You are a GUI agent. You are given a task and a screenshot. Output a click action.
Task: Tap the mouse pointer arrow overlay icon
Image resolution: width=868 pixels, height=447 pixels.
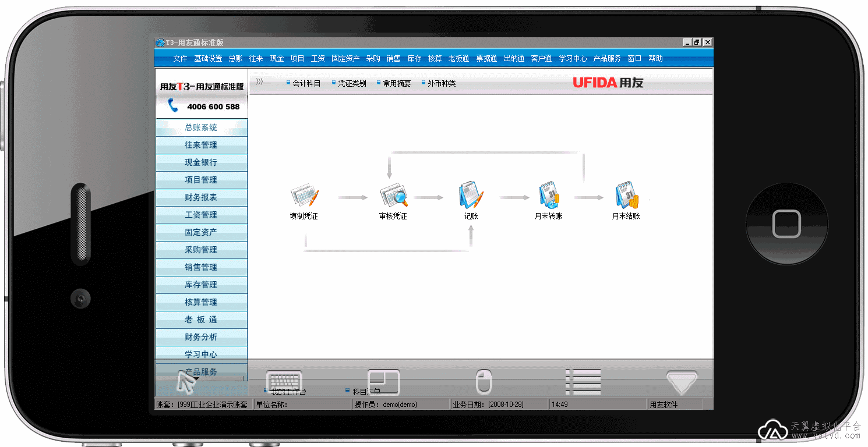(186, 382)
